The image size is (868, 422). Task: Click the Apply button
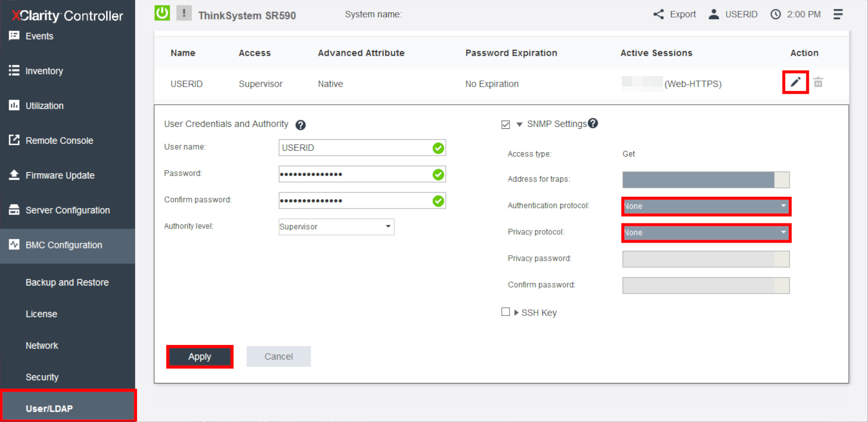pyautogui.click(x=200, y=356)
